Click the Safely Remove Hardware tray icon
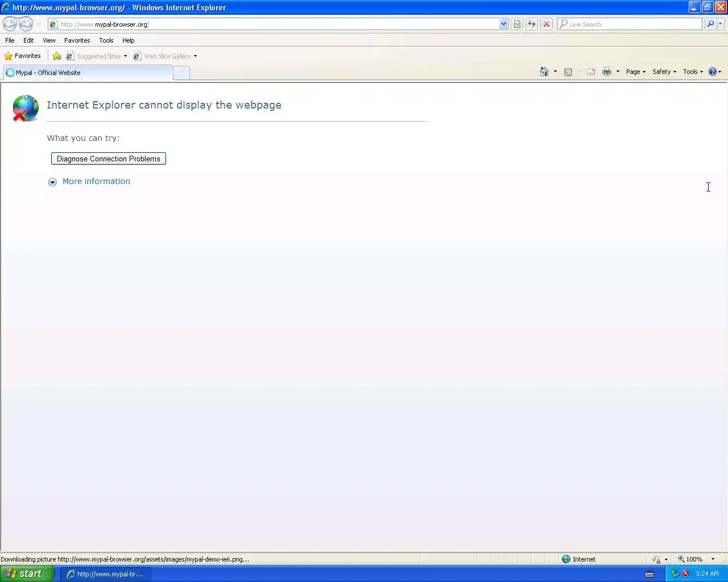The width and height of the screenshot is (728, 582). (675, 573)
